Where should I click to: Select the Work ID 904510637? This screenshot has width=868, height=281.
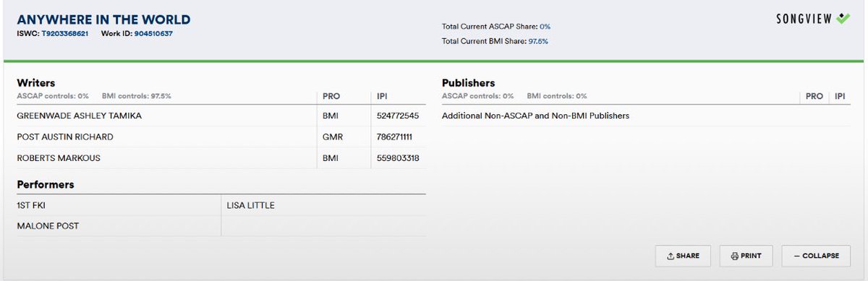click(x=153, y=33)
